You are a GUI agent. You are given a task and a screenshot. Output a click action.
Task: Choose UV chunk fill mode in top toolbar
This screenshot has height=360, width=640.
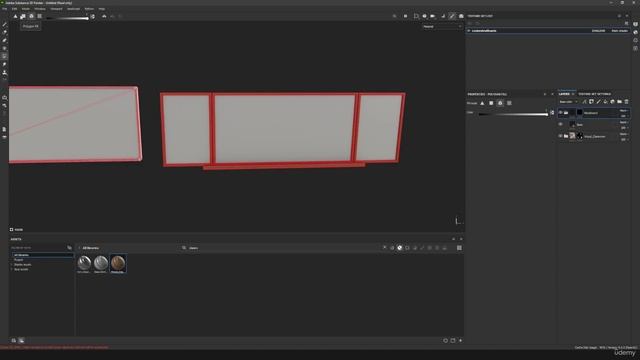[39, 16]
